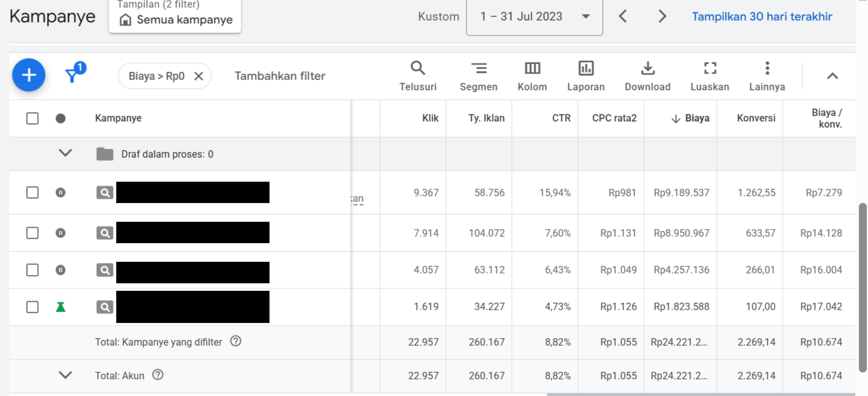
Task: Click CTR value 15,94%
Action: pyautogui.click(x=555, y=193)
